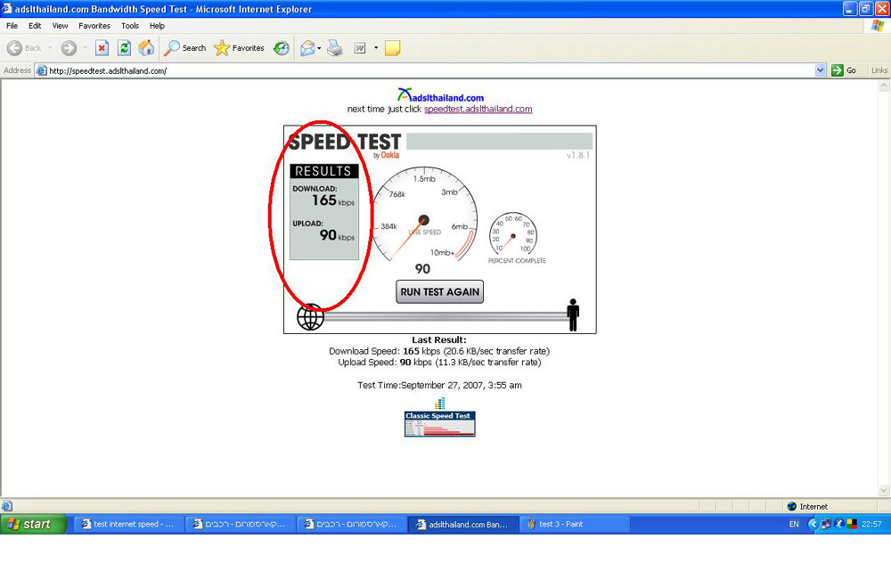Image resolution: width=891 pixels, height=588 pixels.
Task: Click the Back navigation button
Action: pyautogui.click(x=24, y=48)
